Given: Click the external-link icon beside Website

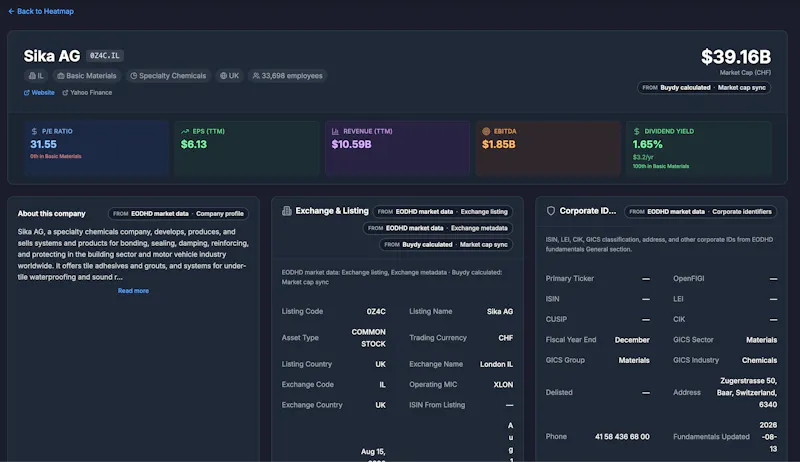Looking at the screenshot, I should click(x=27, y=92).
